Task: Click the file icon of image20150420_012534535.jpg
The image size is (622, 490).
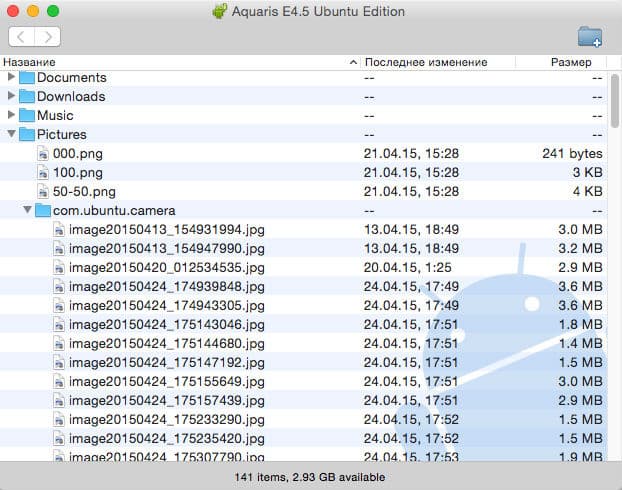Action: click(x=59, y=267)
